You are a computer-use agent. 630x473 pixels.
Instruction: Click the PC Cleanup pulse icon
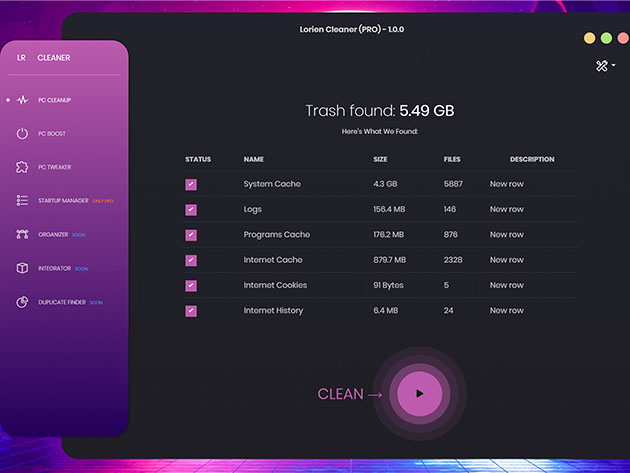[x=23, y=100]
